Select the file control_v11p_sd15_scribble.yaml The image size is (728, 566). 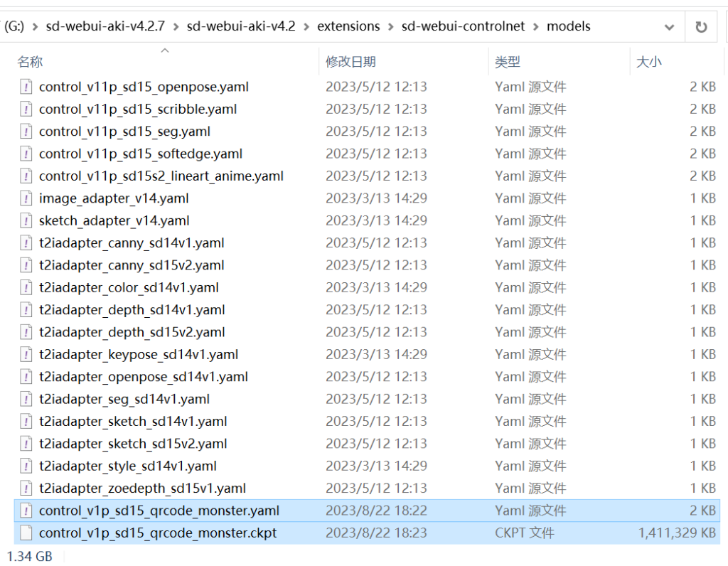point(138,110)
